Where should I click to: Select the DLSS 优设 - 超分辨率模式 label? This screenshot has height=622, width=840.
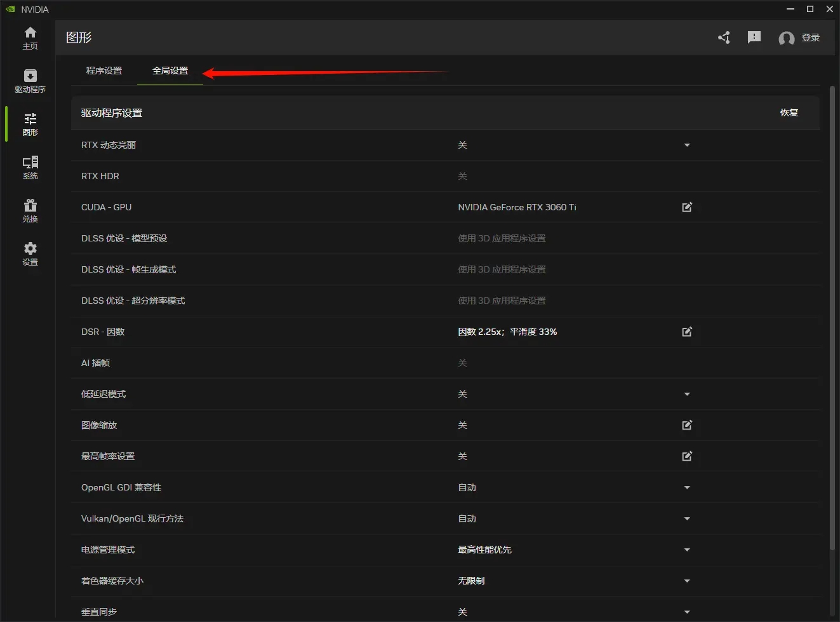point(133,301)
